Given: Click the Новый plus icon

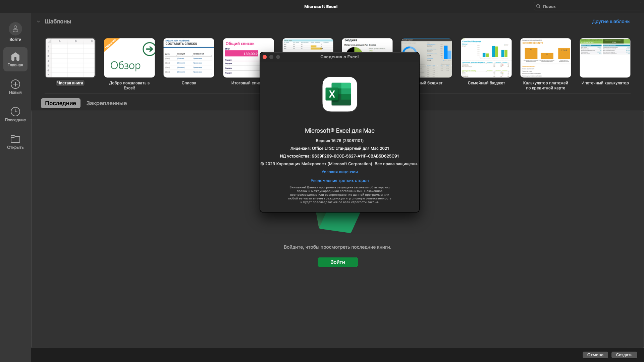Looking at the screenshot, I should pos(15,84).
